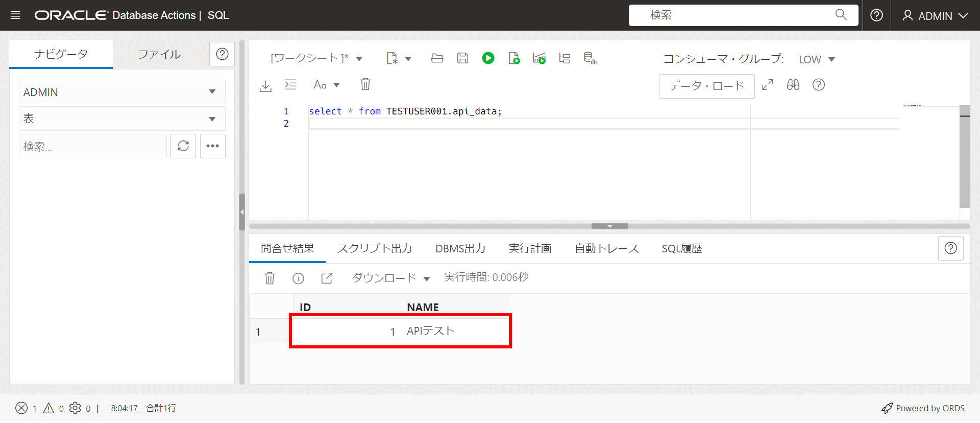Viewport: 980px width, 423px height.
Task: Run statement with green play button
Action: point(488,58)
